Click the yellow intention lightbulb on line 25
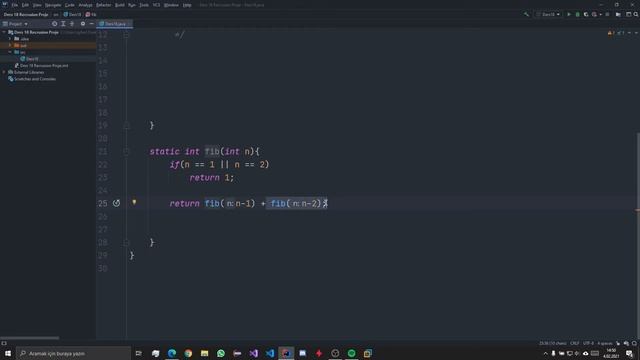 [134, 202]
